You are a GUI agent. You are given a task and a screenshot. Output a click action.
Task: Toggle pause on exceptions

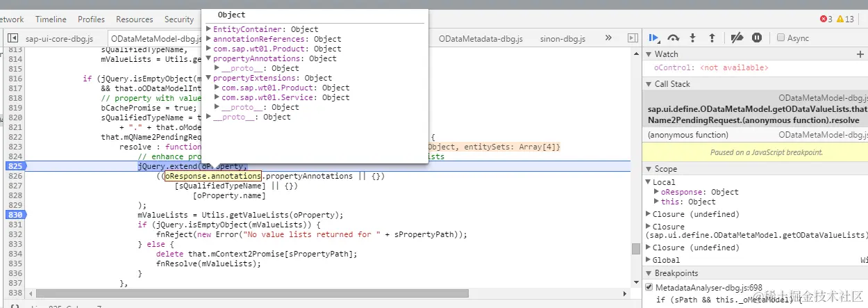click(x=757, y=38)
